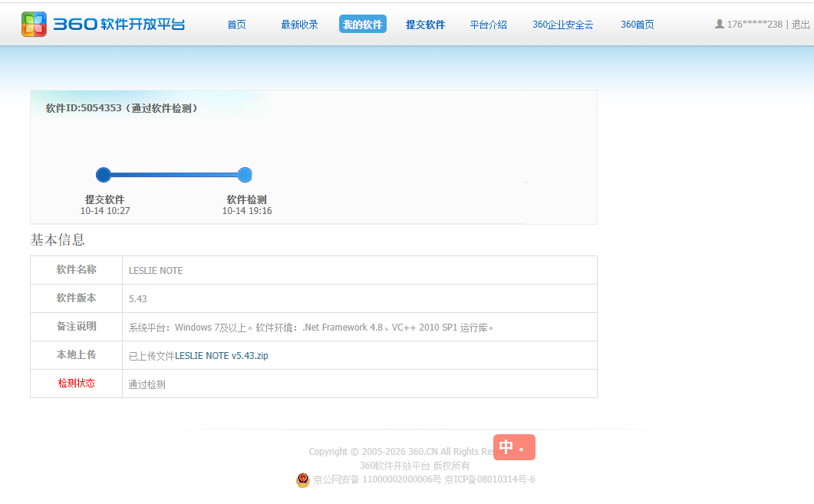Click the account name 176*****238
The height and width of the screenshot is (504, 814).
point(754,25)
